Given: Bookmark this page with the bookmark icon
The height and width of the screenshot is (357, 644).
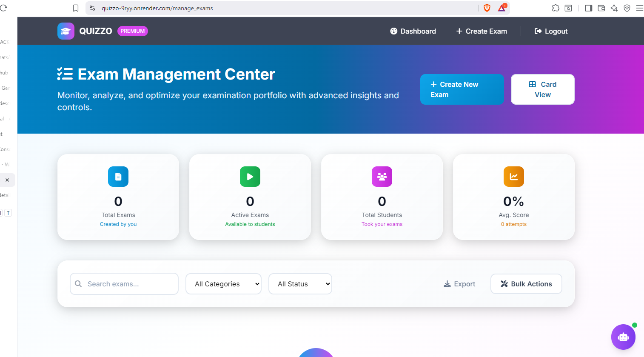Looking at the screenshot, I should 76,8.
